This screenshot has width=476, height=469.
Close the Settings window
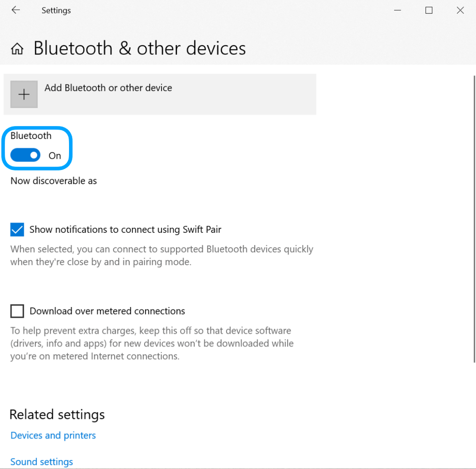[460, 10]
